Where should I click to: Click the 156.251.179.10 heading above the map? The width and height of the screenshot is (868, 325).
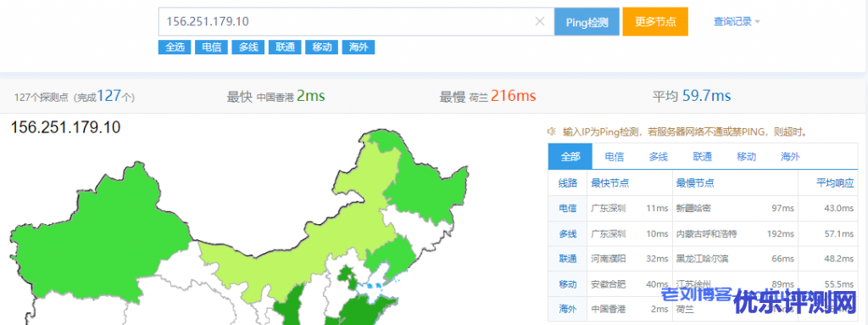tap(65, 127)
